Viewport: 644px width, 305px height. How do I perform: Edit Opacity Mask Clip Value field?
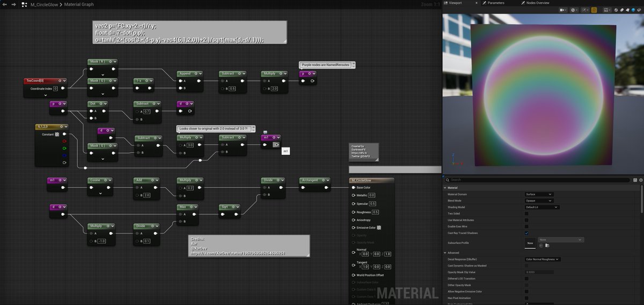[x=539, y=272]
